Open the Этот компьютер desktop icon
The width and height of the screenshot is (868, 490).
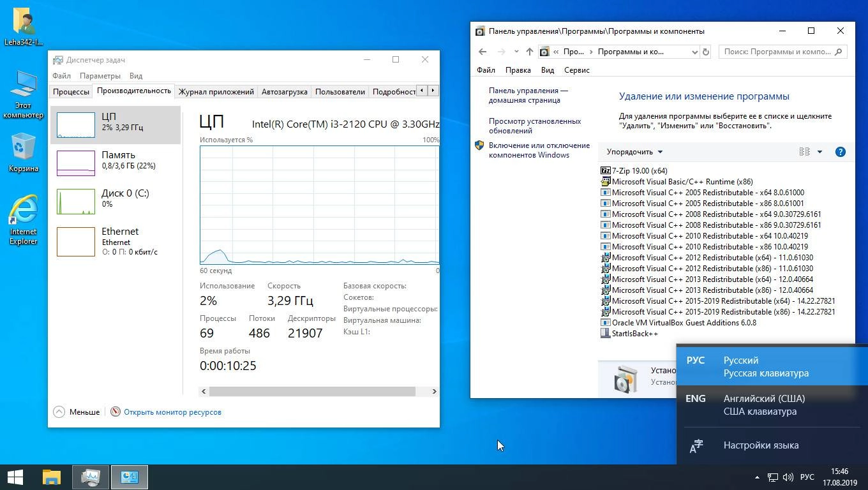click(24, 94)
